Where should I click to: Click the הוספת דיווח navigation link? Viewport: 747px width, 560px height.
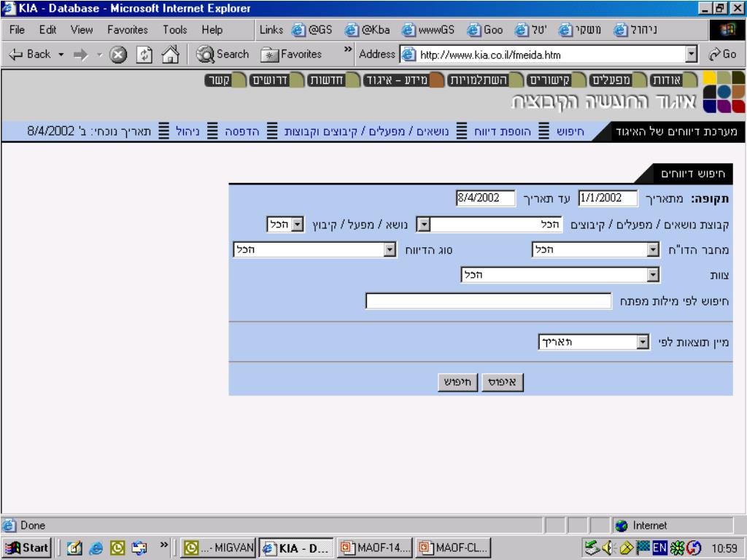pos(502,131)
